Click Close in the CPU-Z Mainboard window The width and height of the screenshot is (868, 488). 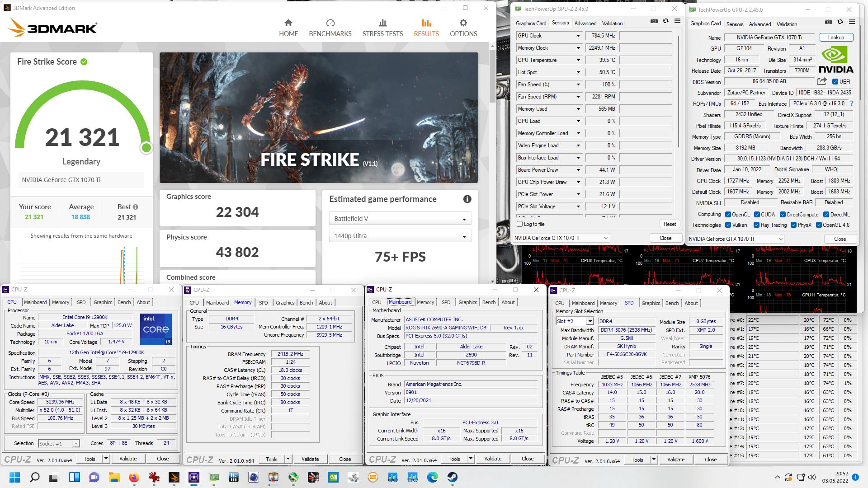click(528, 459)
